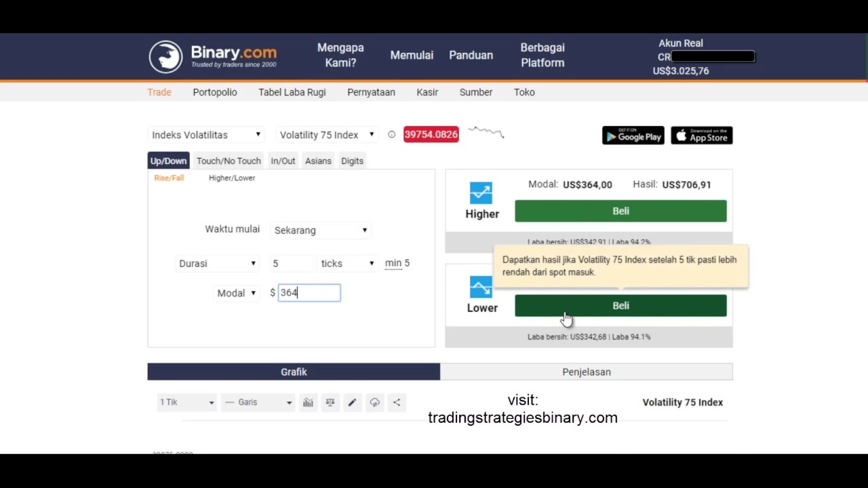Click the account balance US$3.025,76
The height and width of the screenshot is (488, 868).
click(x=681, y=70)
